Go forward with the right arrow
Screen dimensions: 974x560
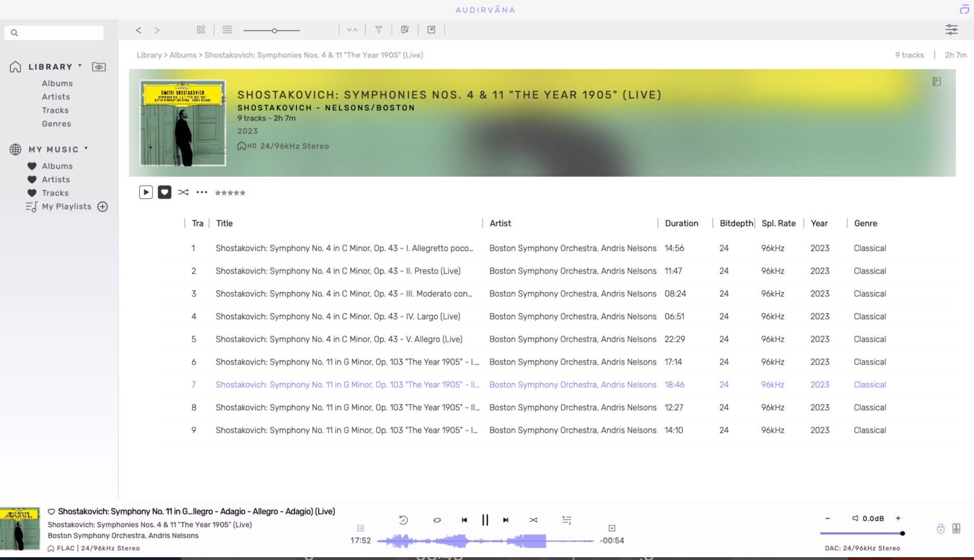[x=157, y=30]
